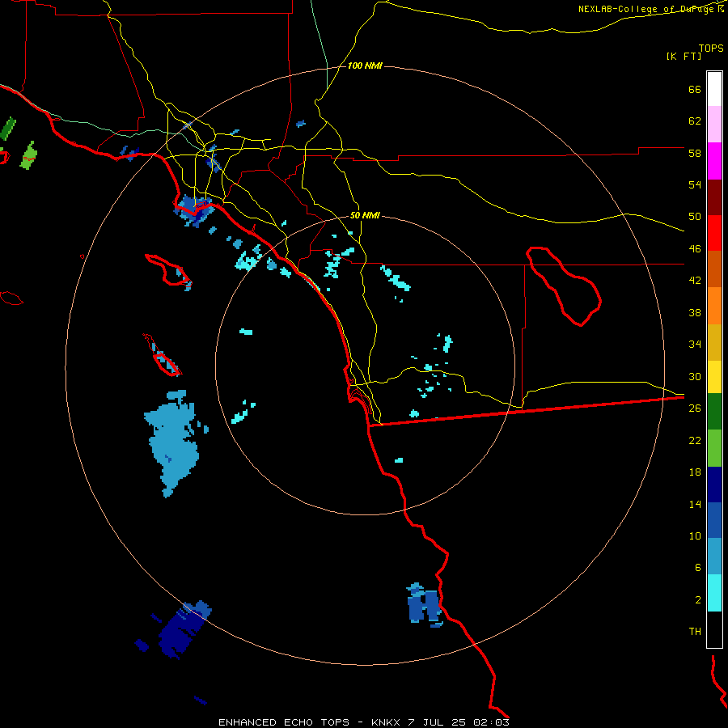
Task: Click the [K FT] units label
Action: [x=684, y=57]
